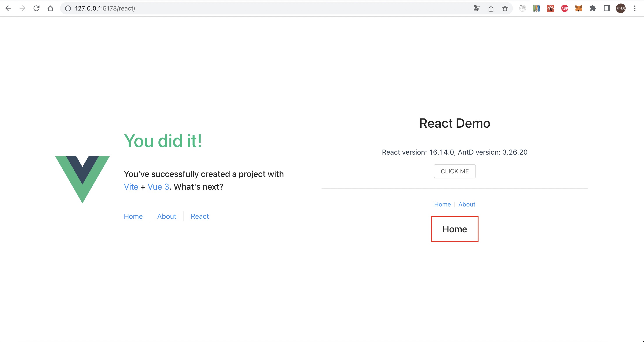644x342 pixels.
Task: View site information icon
Action: (68, 9)
